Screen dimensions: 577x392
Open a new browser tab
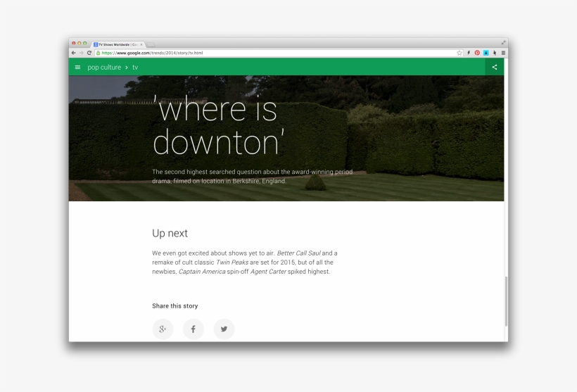pyautogui.click(x=151, y=44)
